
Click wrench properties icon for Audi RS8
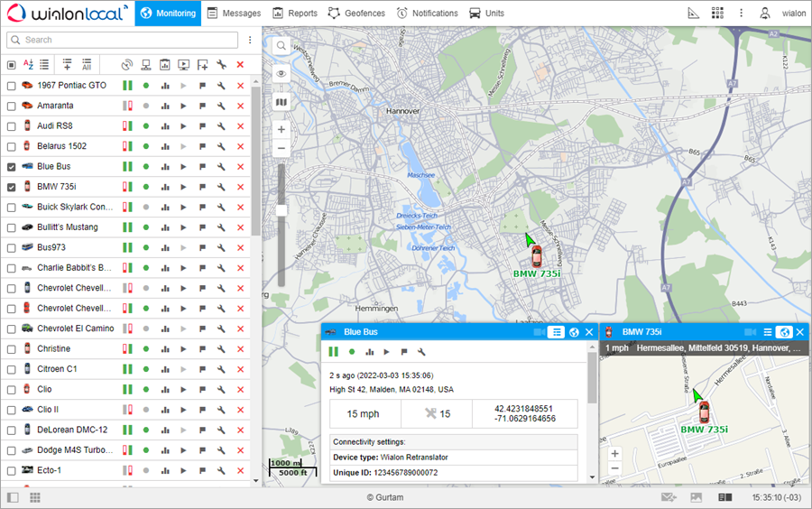pyautogui.click(x=221, y=126)
